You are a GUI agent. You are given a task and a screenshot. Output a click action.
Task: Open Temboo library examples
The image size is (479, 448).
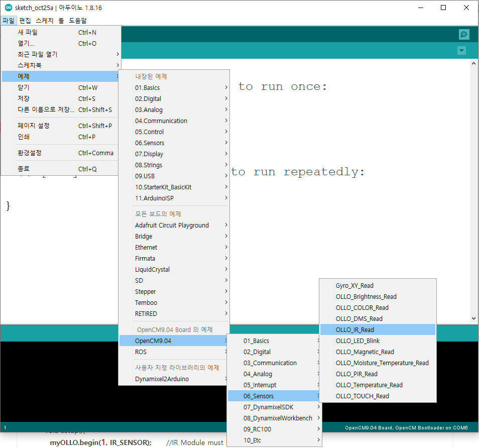click(x=174, y=302)
